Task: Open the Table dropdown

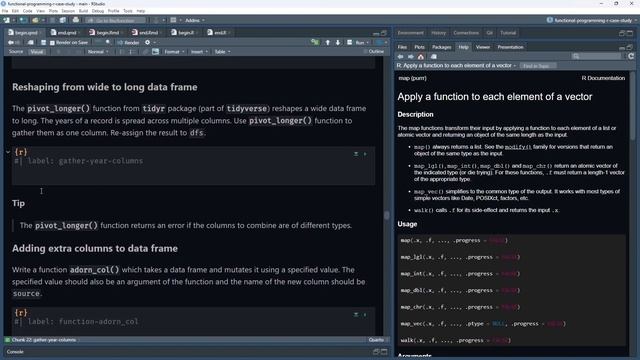Action: click(222, 52)
